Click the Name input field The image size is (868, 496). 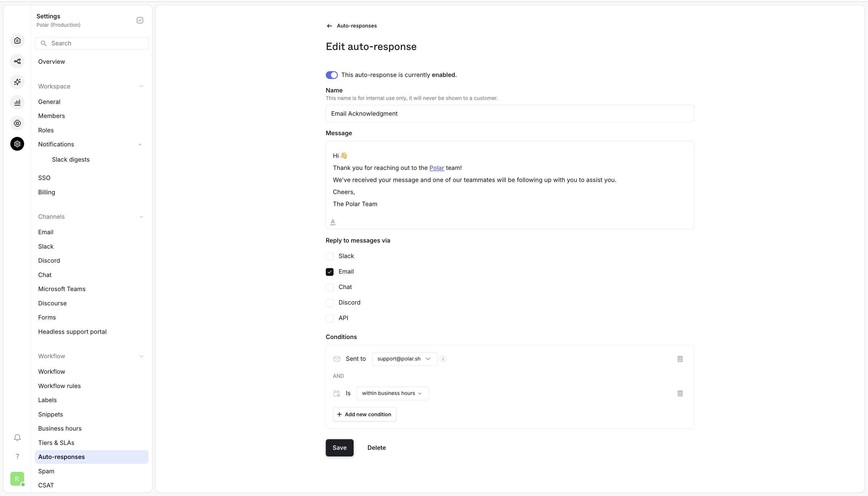pyautogui.click(x=509, y=113)
